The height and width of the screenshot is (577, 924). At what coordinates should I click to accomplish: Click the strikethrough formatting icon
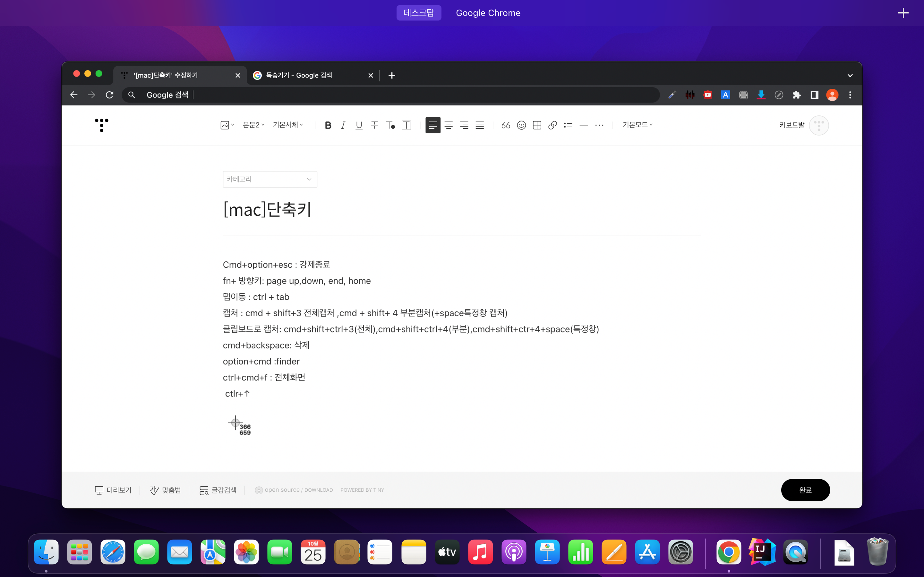[x=374, y=125]
